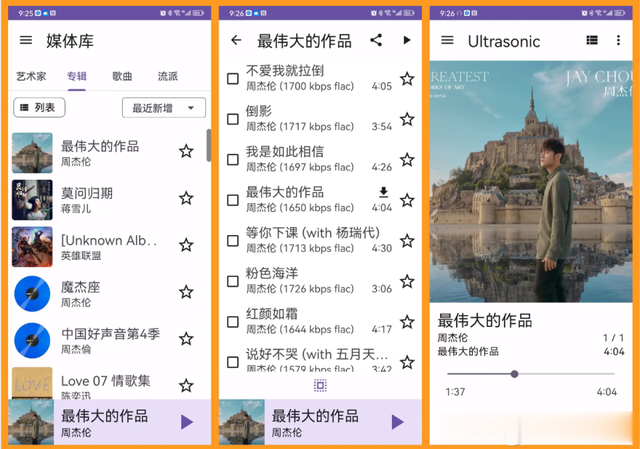Screen dimensions: 640x449
Task: Open 魔杰座 vinyl placeholder thumbnail
Action: click(x=32, y=293)
